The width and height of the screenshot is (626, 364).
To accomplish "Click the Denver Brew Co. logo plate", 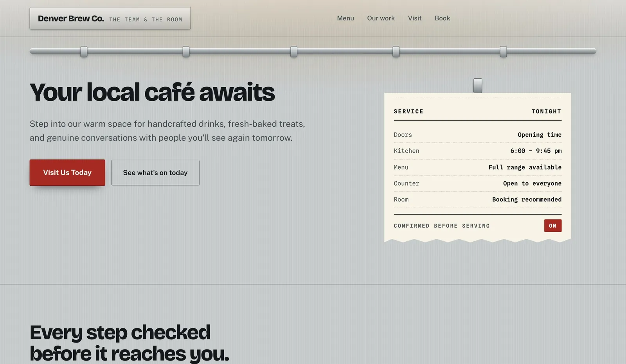I will coord(110,18).
